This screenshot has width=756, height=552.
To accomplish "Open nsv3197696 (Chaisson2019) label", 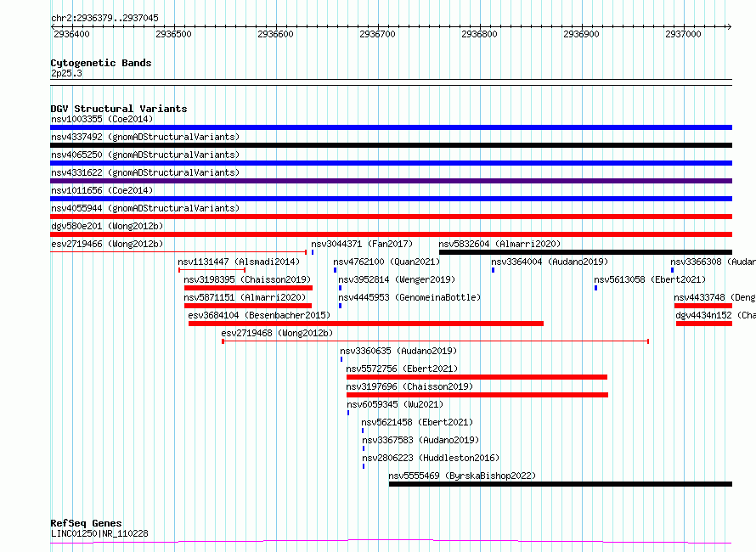I will (x=409, y=386).
